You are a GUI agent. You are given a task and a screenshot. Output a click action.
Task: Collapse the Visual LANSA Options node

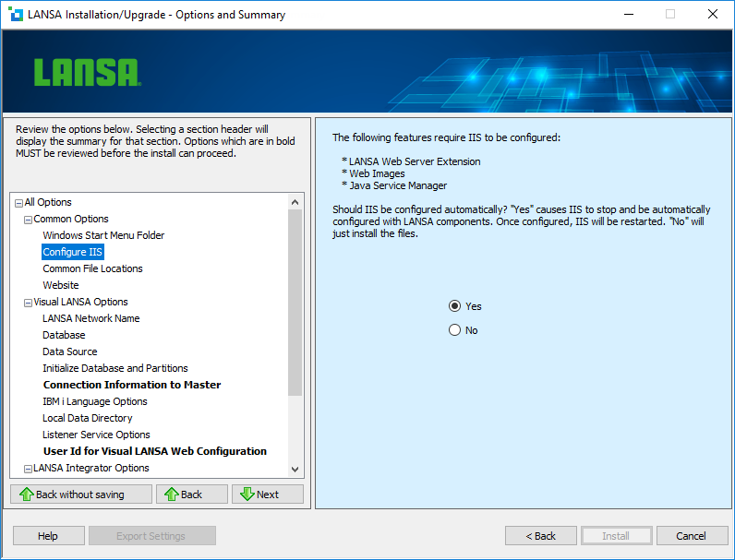(28, 303)
